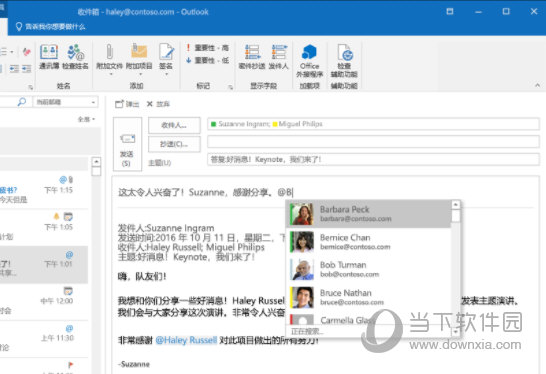
Task: Click the bell reminder icon at 1:05 message
Action: click(56, 217)
